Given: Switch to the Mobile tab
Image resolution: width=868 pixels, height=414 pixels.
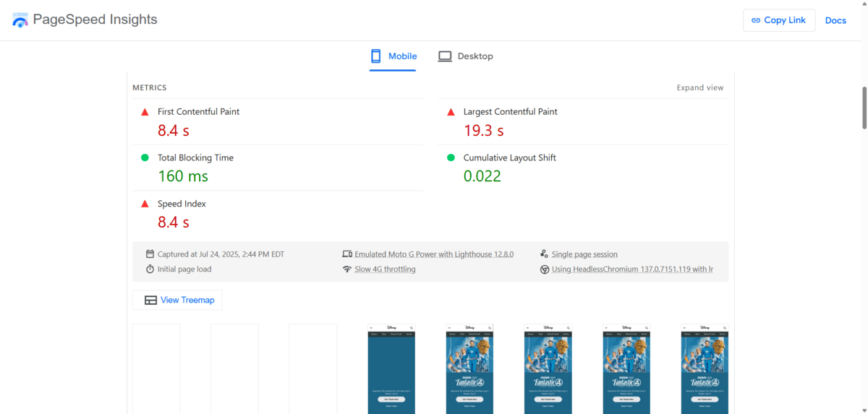Looking at the screenshot, I should coord(393,56).
